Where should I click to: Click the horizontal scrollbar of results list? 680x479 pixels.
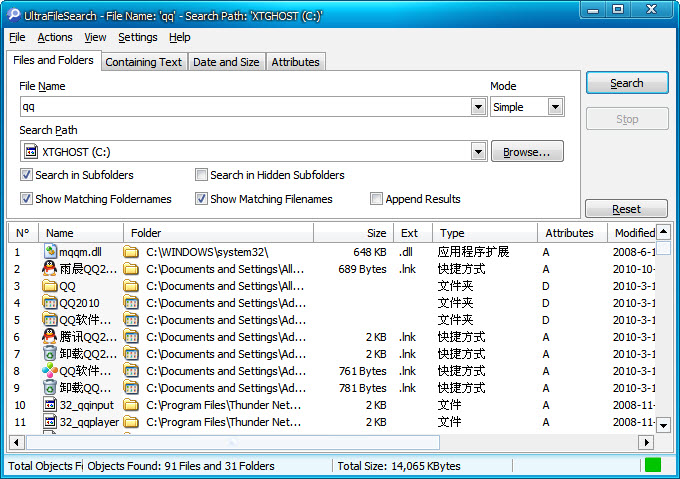pos(230,442)
